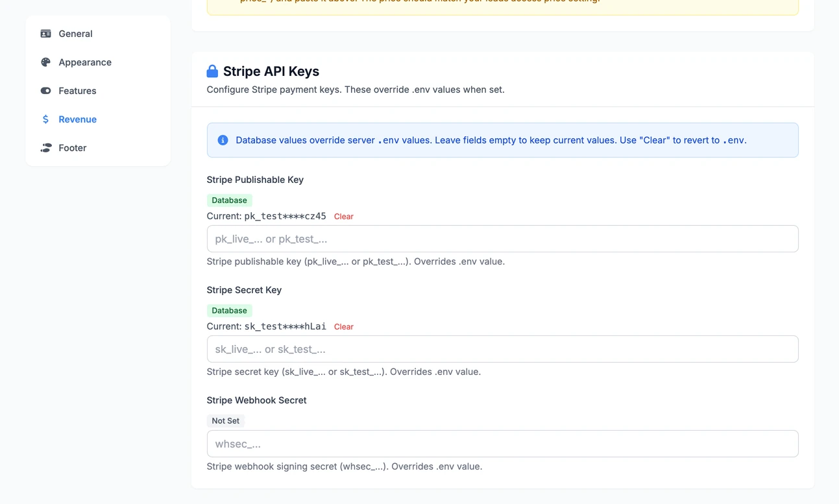Image resolution: width=839 pixels, height=504 pixels.
Task: Focus the Stripe Secret Key input field
Action: click(x=502, y=349)
